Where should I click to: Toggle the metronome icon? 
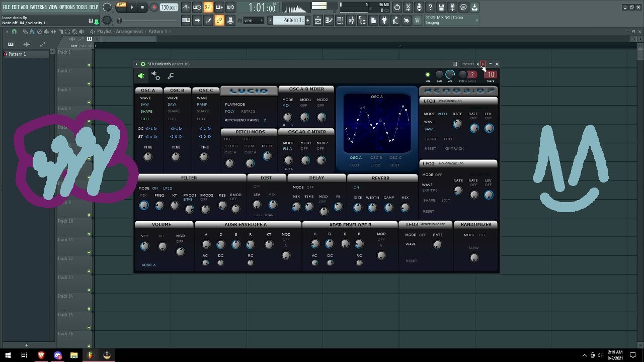186,8
